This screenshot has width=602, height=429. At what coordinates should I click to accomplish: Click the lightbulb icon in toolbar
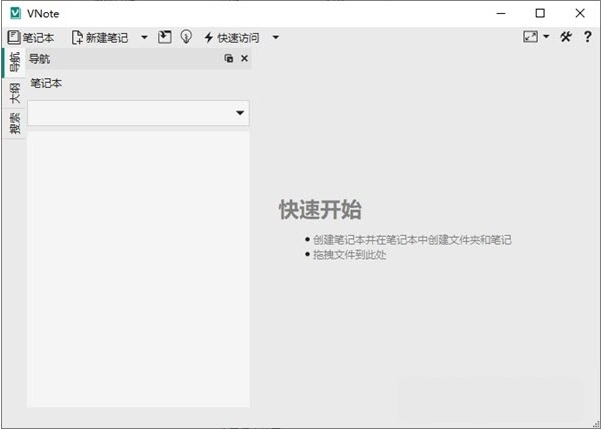pos(186,37)
